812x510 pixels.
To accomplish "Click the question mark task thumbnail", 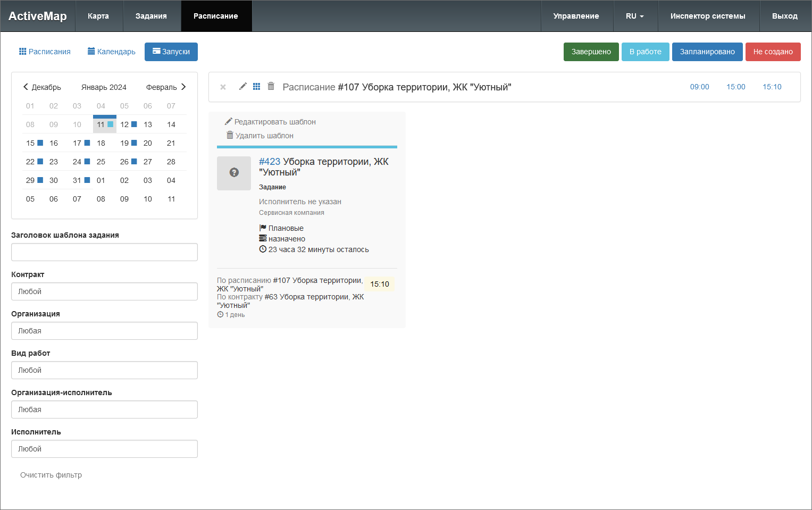I will click(x=234, y=173).
